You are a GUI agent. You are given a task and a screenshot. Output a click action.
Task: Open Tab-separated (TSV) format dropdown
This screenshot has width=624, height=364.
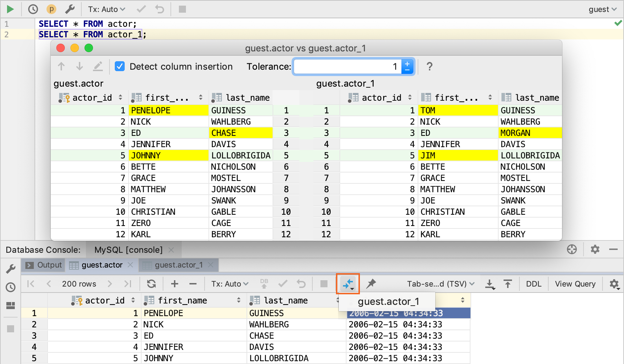pos(441,284)
